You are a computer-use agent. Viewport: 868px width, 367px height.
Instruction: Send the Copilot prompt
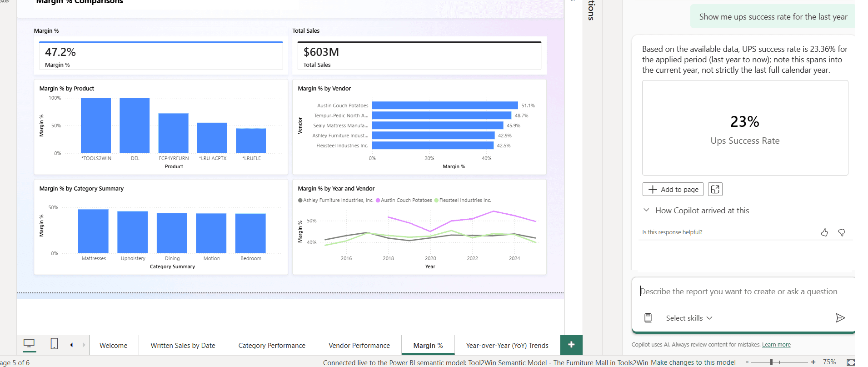840,318
